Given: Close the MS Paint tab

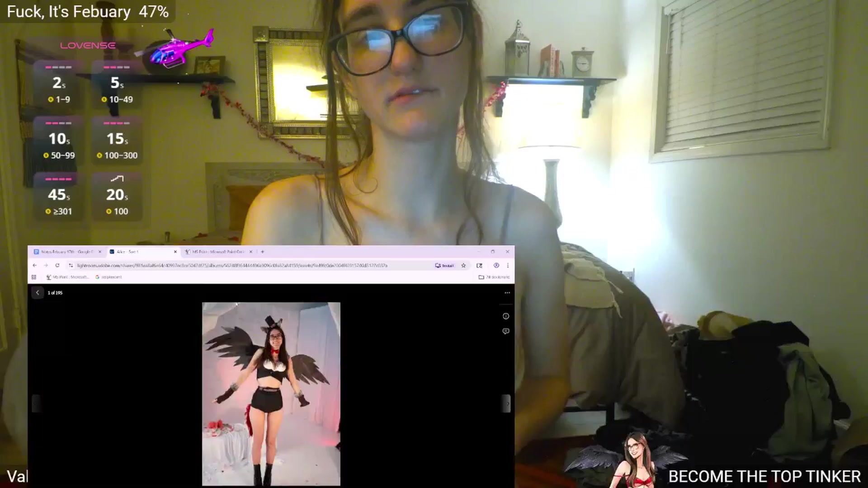Looking at the screenshot, I should click(x=251, y=252).
